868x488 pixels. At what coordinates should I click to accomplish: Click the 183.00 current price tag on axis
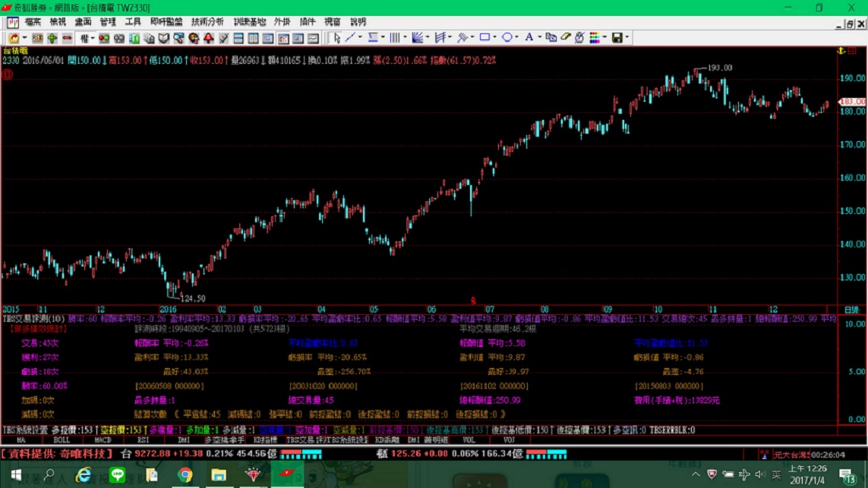click(853, 102)
